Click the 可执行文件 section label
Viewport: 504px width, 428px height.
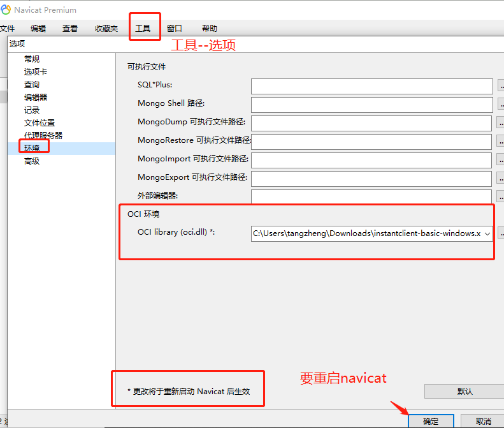(x=147, y=67)
